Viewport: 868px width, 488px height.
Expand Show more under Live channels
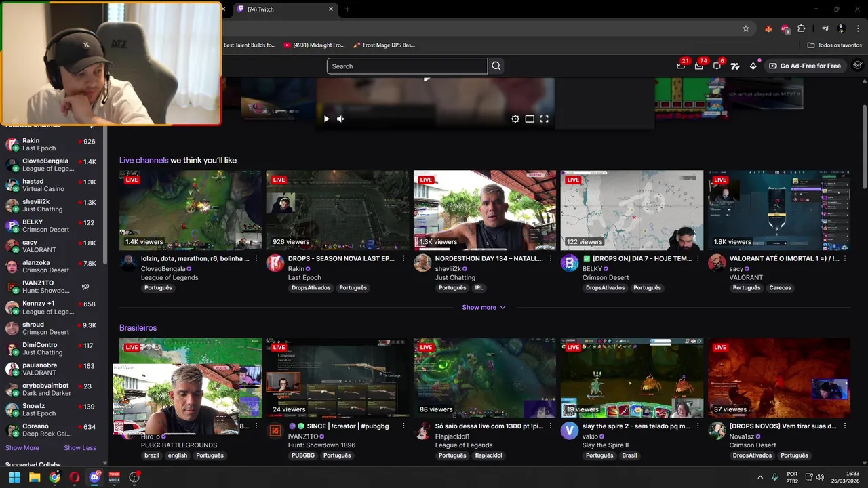pyautogui.click(x=484, y=307)
